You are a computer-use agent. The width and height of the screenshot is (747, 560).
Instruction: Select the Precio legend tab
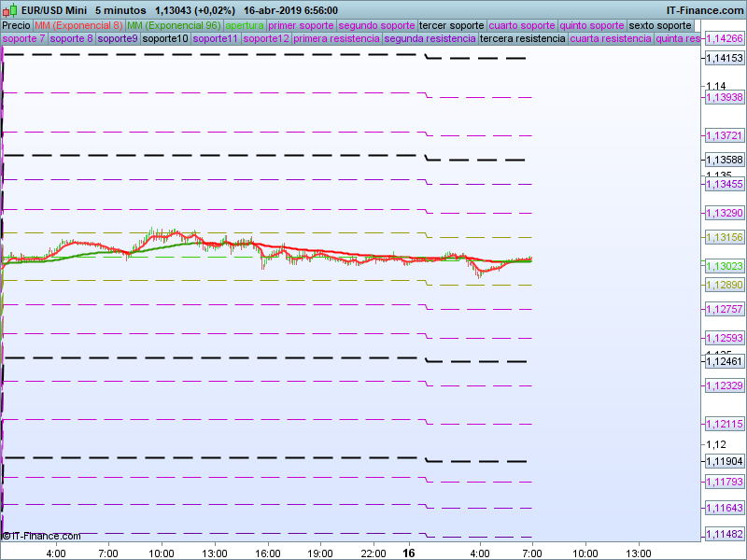click(16, 25)
